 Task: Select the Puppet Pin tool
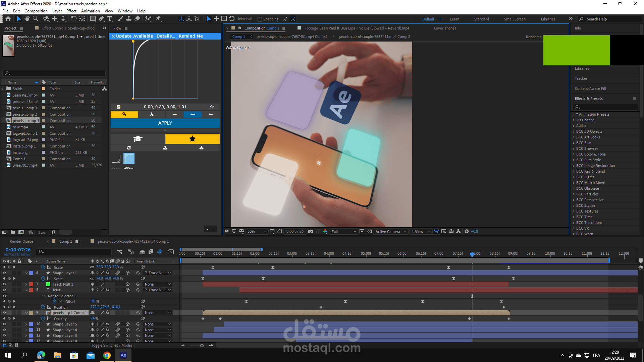(158, 19)
